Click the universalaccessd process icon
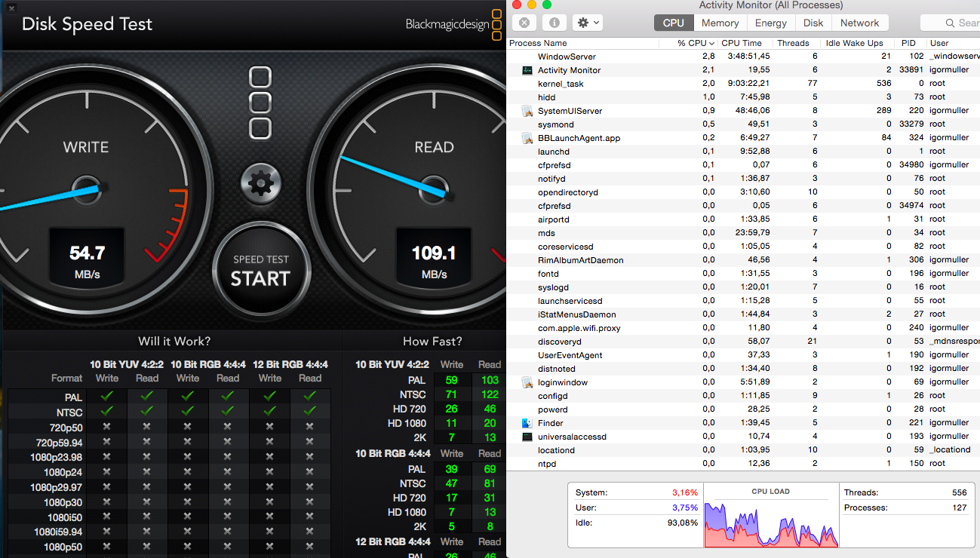This screenshot has height=558, width=980. click(527, 437)
